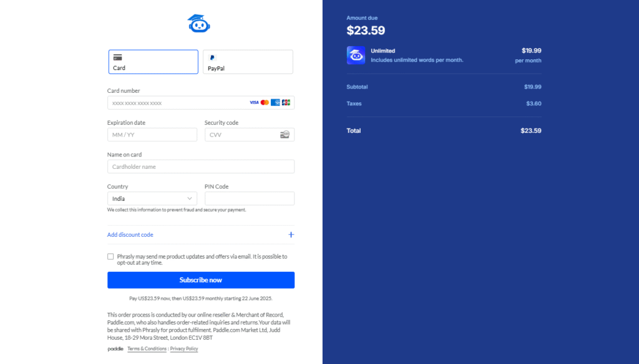
Task: Focus the PIN Code input field
Action: [250, 199]
